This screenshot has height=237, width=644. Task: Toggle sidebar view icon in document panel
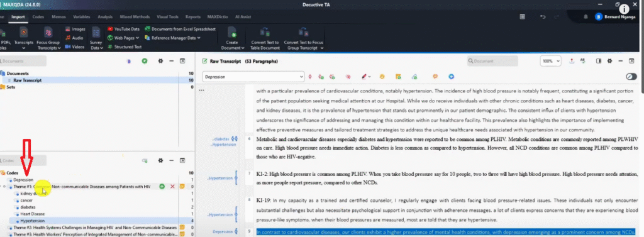coord(599,61)
